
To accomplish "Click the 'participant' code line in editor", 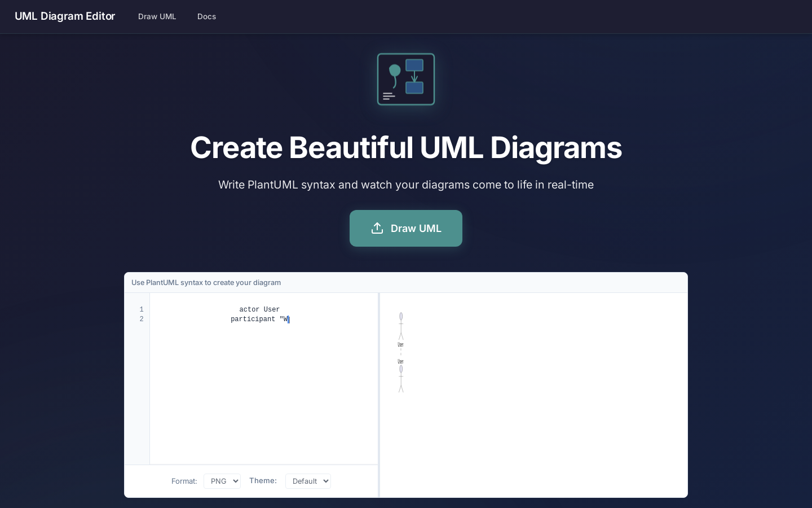I will [x=260, y=319].
